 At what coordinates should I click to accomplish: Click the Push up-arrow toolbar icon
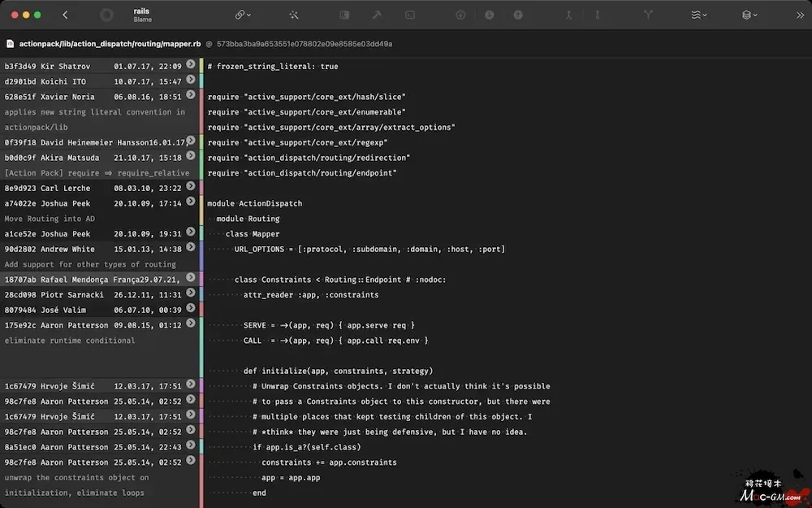(x=518, y=15)
